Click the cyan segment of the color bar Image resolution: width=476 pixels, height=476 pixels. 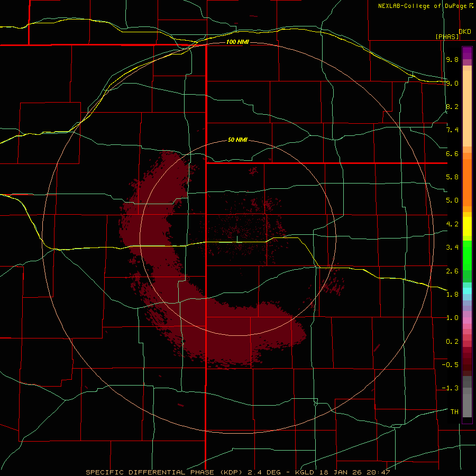click(x=467, y=291)
